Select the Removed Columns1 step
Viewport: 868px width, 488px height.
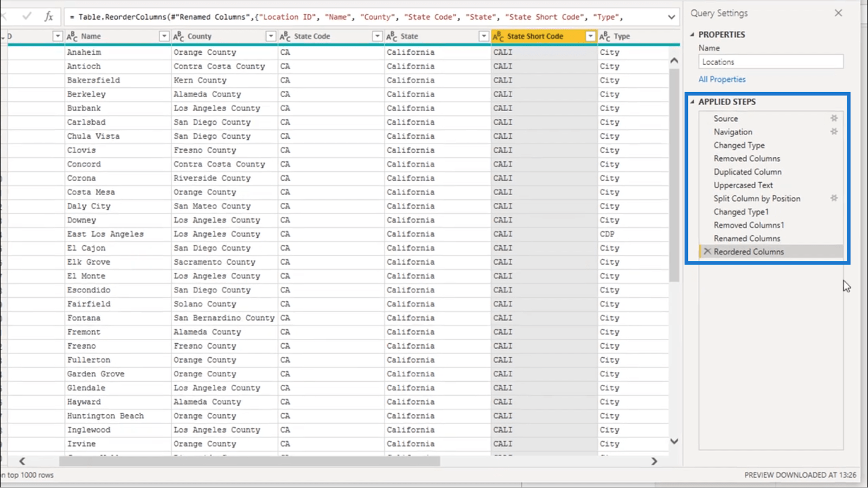[x=771, y=225]
